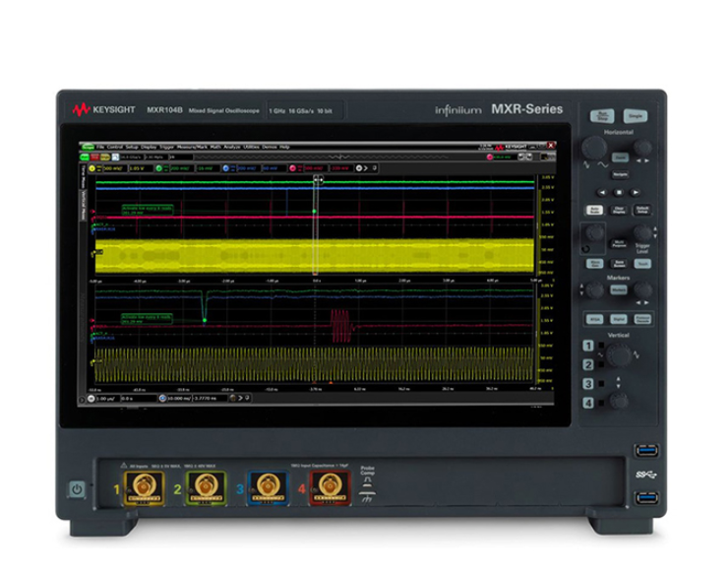Click the red Stop button on screen toolbar
Viewport: 728px width, 574px height.
pos(95,158)
